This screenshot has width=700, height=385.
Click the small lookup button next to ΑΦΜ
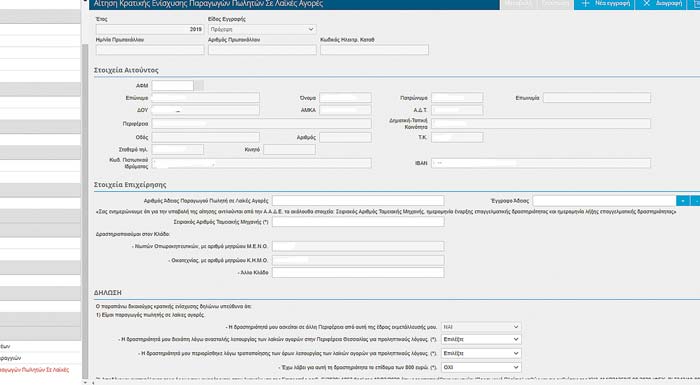click(199, 85)
